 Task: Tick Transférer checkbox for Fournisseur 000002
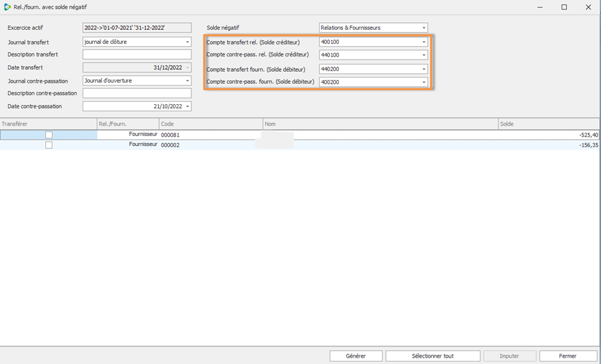click(x=49, y=145)
